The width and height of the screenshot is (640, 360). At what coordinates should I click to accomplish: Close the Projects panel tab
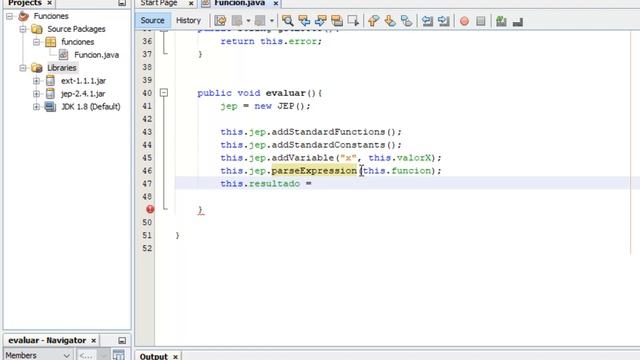(50, 3)
